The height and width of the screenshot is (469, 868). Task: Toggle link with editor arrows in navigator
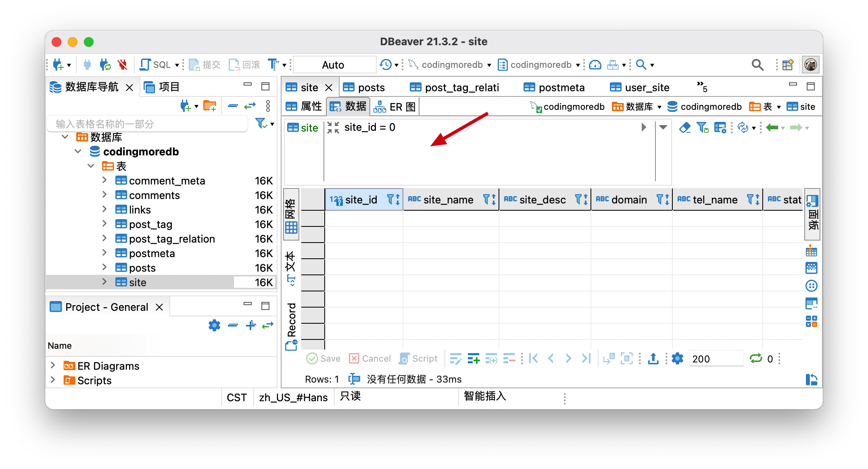tap(250, 106)
